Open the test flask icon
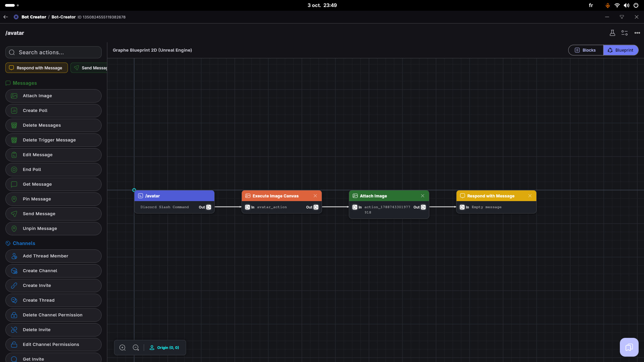 (x=612, y=33)
